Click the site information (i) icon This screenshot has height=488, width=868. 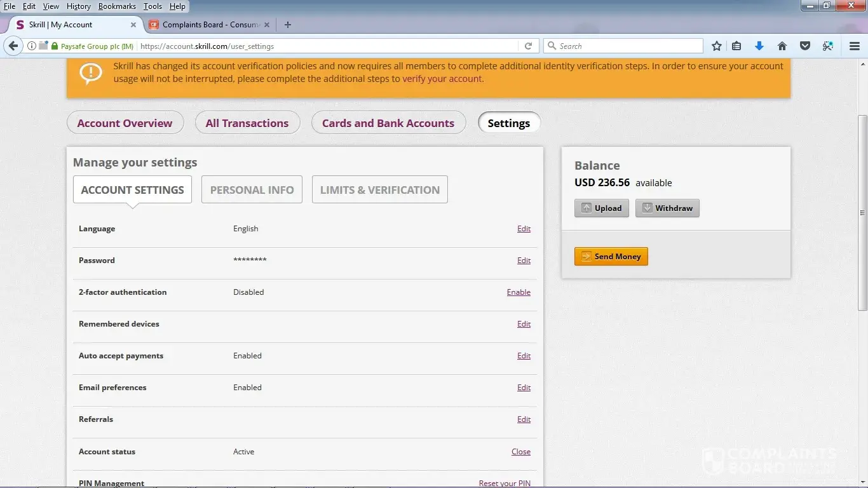point(32,46)
